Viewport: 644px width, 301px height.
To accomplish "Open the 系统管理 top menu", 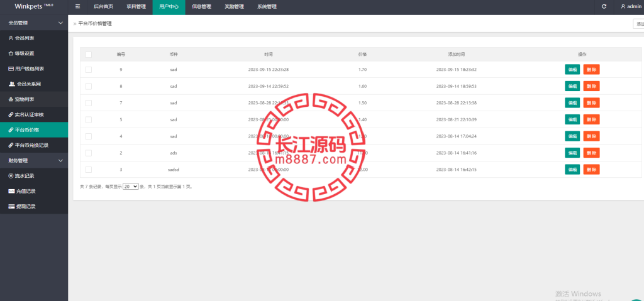I will click(x=267, y=7).
